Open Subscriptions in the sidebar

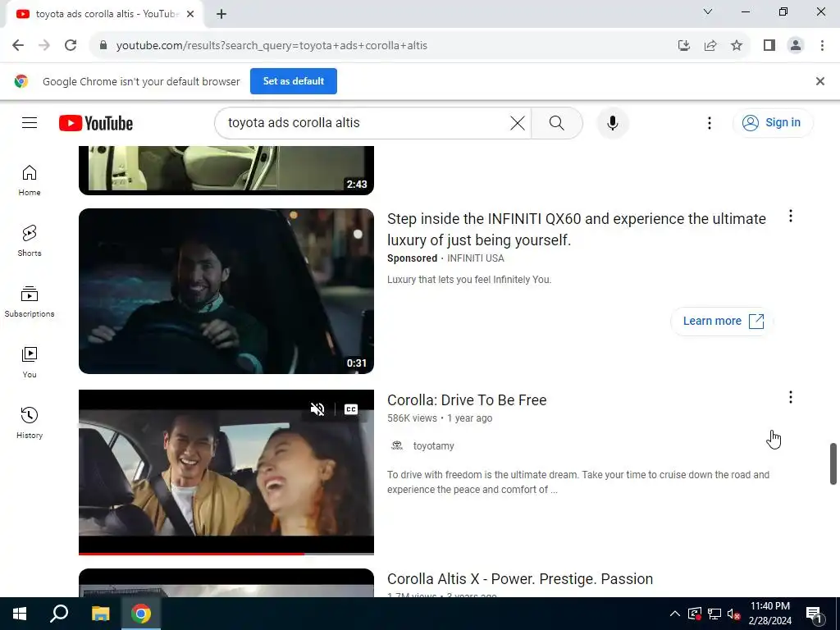(30, 302)
